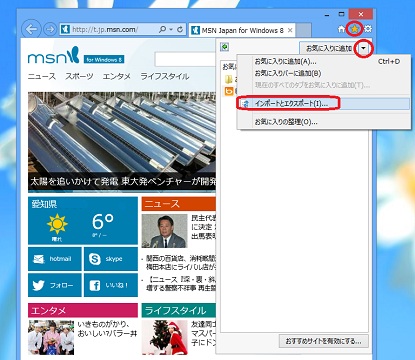Screen dimensions: 415x360
Task: Switch to MSN Japan for Windows 8 tab
Action: (x=242, y=30)
